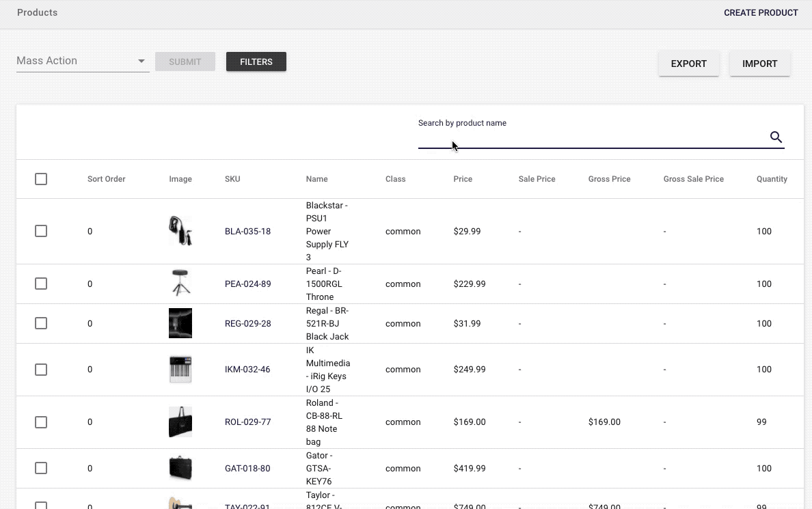The height and width of the screenshot is (509, 812).
Task: Click the EXPORT button
Action: tap(689, 64)
